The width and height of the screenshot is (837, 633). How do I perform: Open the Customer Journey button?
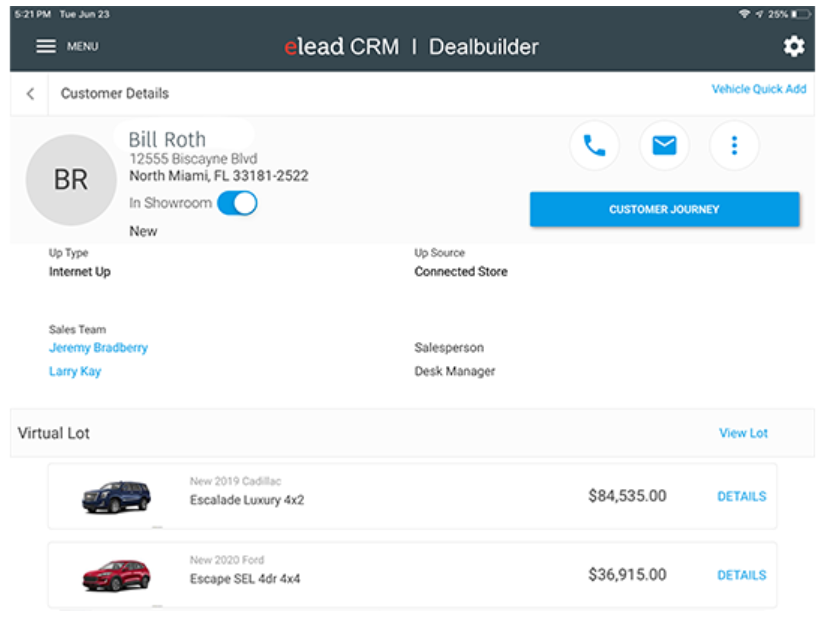tap(664, 209)
